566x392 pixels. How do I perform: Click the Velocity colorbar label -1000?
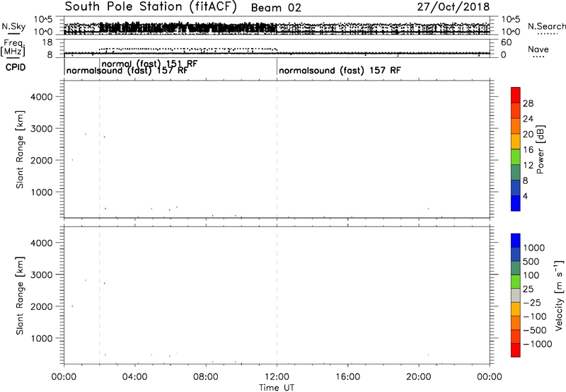tap(537, 344)
